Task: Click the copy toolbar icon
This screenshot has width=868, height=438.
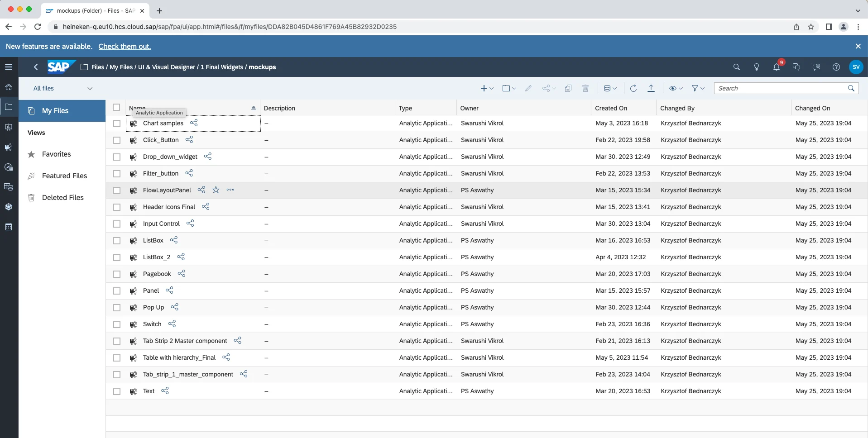Action: pyautogui.click(x=568, y=88)
